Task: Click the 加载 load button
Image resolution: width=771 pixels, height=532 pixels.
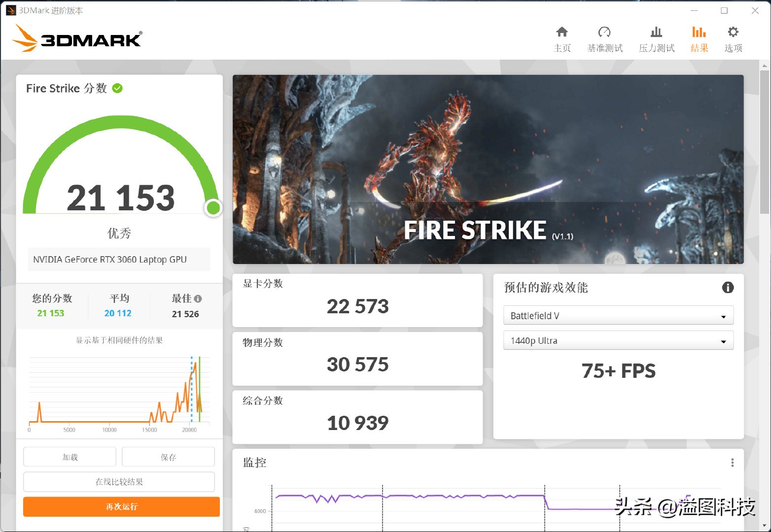Action: (70, 457)
